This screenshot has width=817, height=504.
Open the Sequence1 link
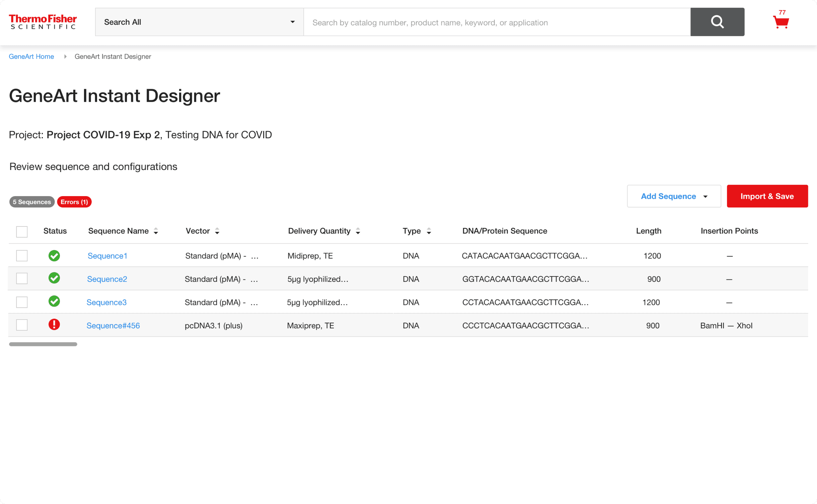[x=107, y=256]
